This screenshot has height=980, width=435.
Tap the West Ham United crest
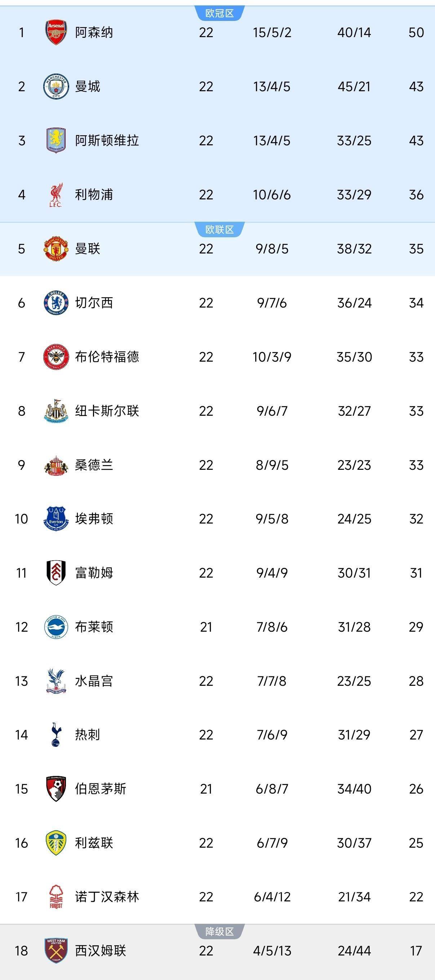pyautogui.click(x=56, y=951)
